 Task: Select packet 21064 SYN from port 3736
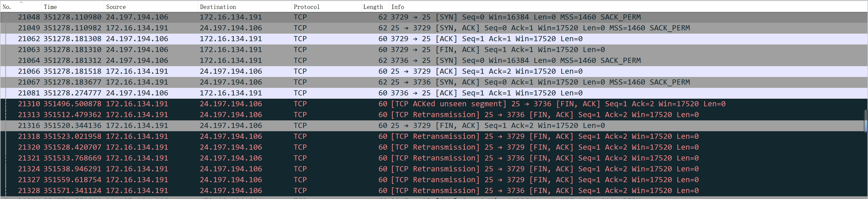coord(236,60)
